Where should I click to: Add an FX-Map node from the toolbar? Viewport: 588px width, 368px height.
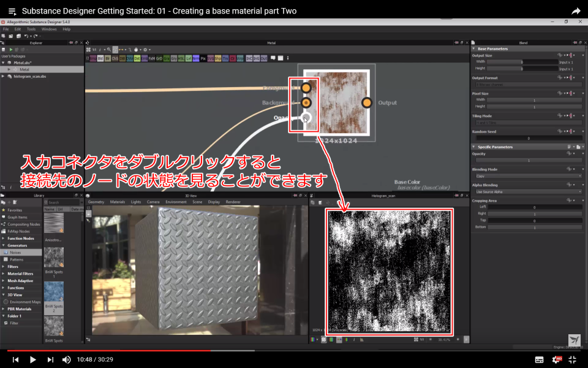[152, 58]
